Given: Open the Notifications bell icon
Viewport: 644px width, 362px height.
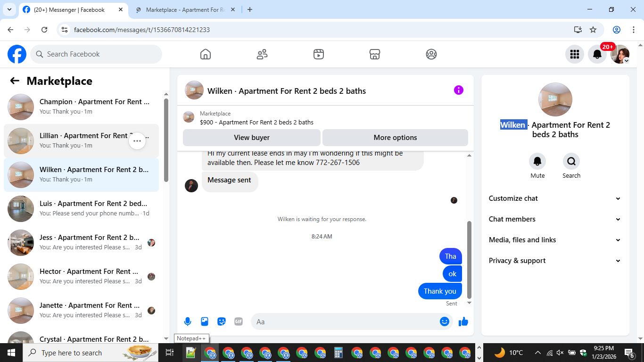Looking at the screenshot, I should click(597, 54).
